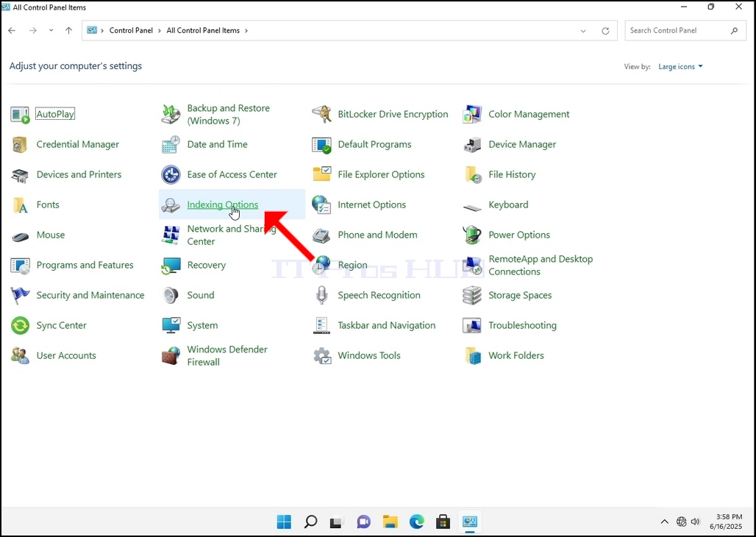Open Backup and Restore icon
The image size is (756, 537).
[171, 114]
